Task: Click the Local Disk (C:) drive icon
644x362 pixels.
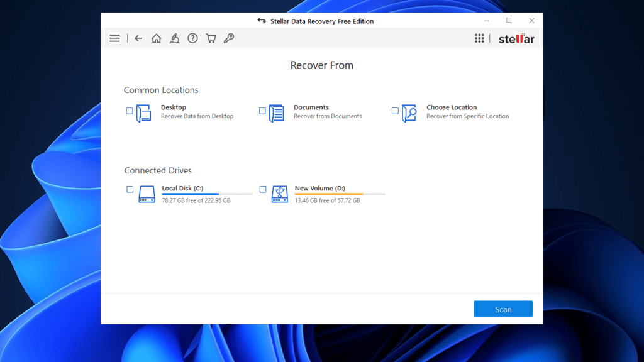Action: pyautogui.click(x=147, y=194)
